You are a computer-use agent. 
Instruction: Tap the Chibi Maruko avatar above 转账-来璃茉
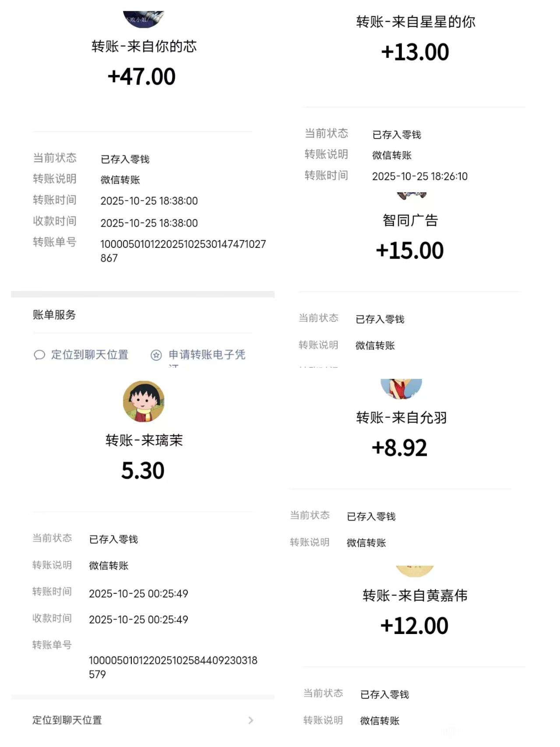coord(144,402)
